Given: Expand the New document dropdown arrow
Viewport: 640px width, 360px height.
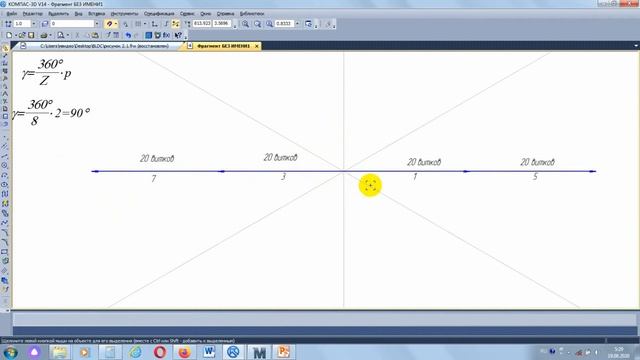Looking at the screenshot, I should 16,35.
